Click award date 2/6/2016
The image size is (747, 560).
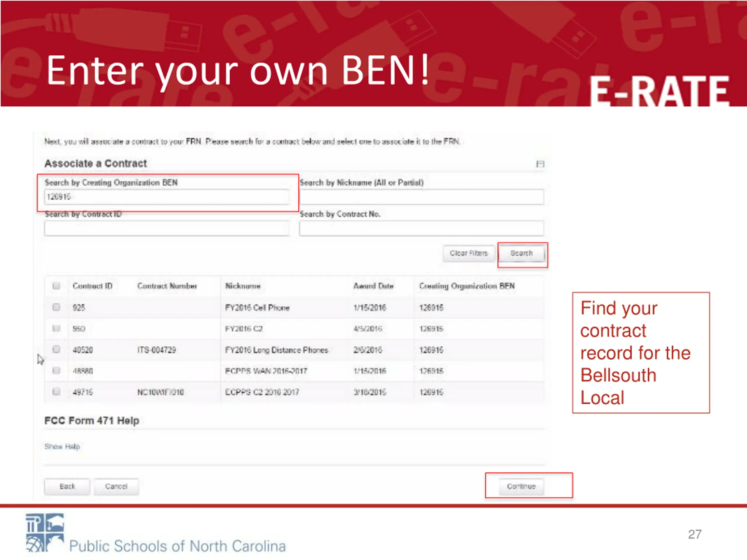coord(368,350)
